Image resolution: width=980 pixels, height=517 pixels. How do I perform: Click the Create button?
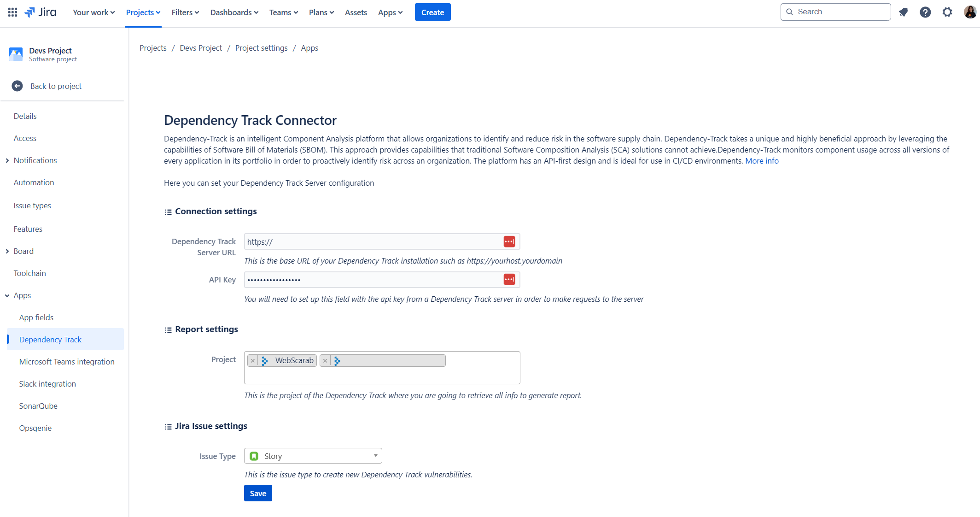[432, 12]
